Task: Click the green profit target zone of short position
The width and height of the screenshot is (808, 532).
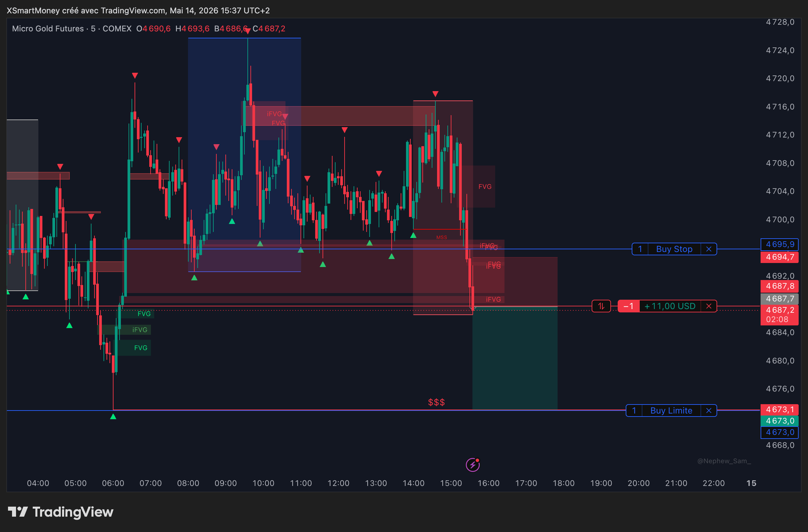Action: tap(515, 358)
